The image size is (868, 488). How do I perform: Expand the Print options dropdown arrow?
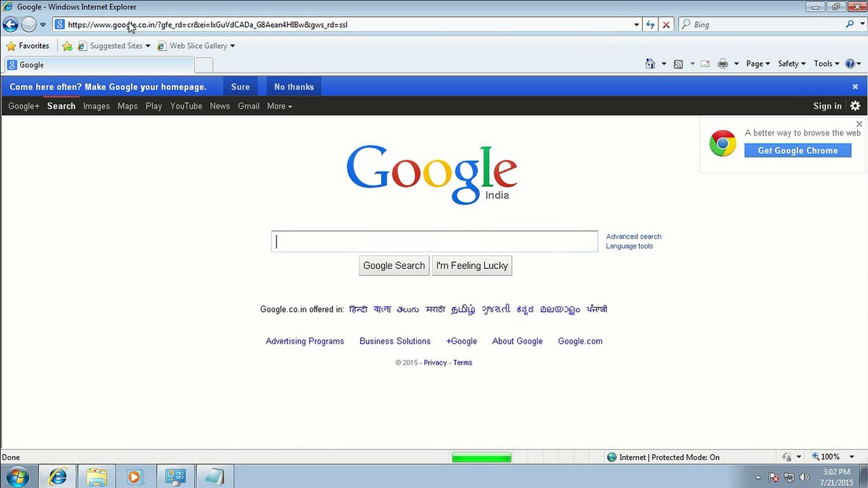736,64
